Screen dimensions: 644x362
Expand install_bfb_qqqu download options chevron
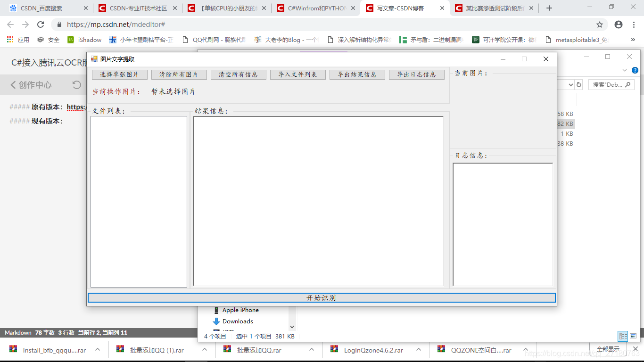click(x=98, y=350)
